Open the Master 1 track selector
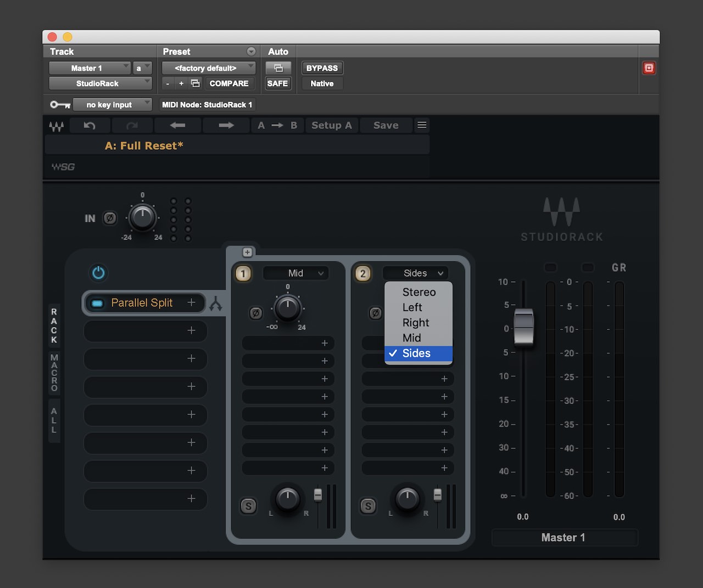 pyautogui.click(x=90, y=68)
